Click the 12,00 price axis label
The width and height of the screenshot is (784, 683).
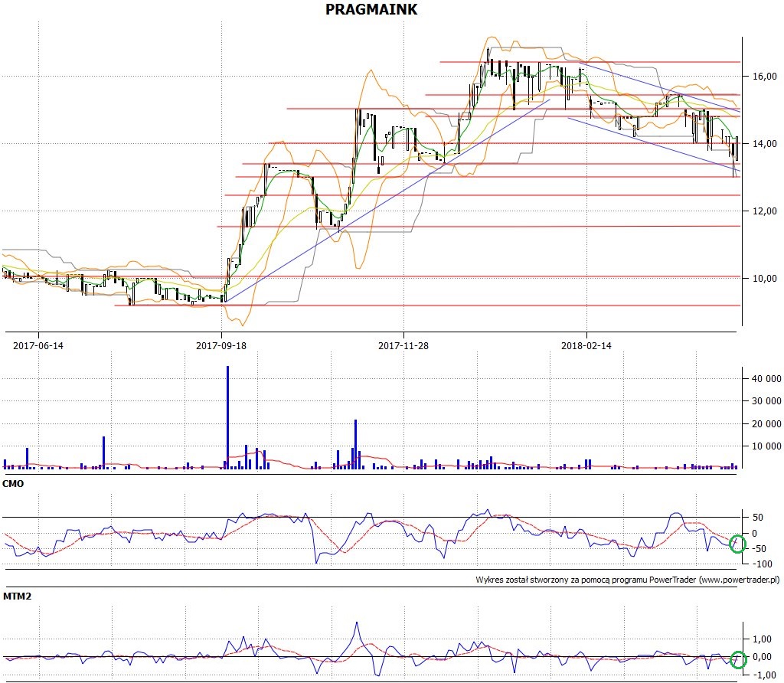[x=765, y=211]
